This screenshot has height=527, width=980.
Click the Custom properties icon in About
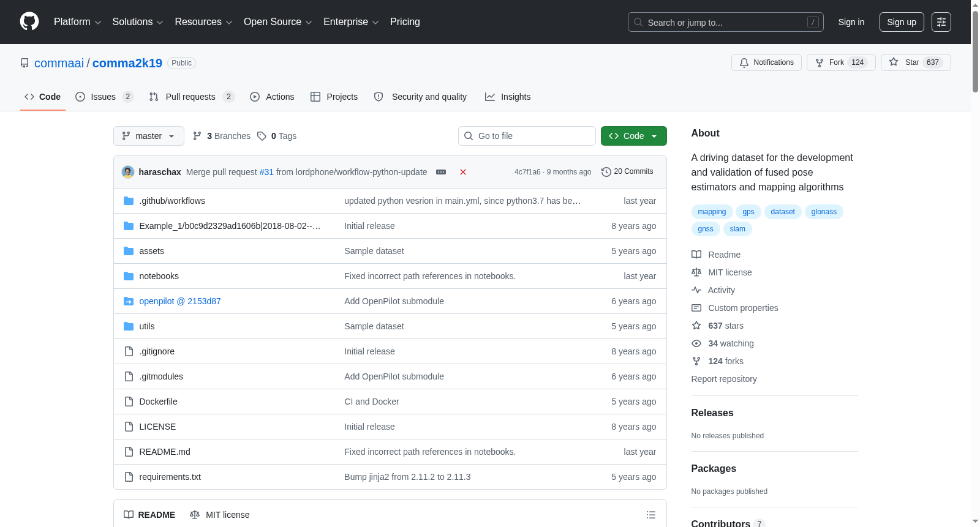[x=696, y=308]
